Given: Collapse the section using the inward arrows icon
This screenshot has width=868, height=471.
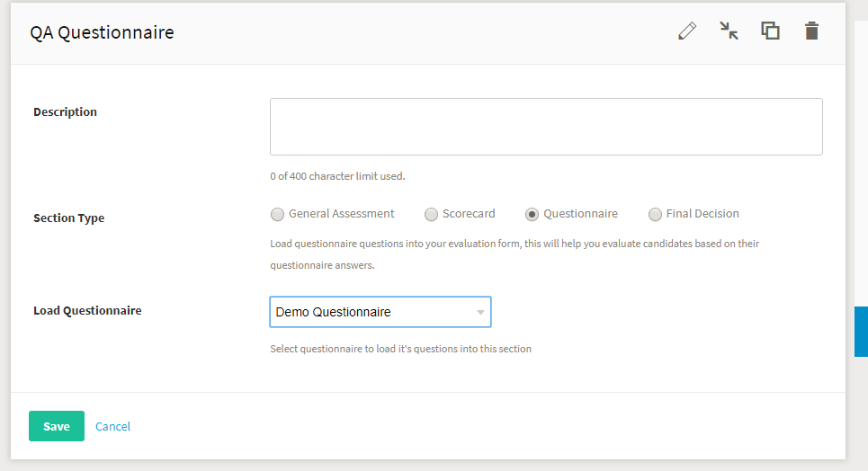Looking at the screenshot, I should click(x=729, y=31).
